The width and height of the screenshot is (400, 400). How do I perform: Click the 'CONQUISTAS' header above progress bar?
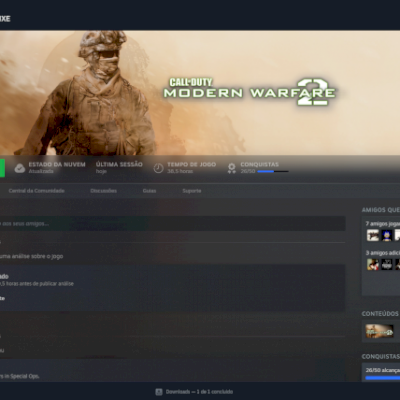click(260, 164)
